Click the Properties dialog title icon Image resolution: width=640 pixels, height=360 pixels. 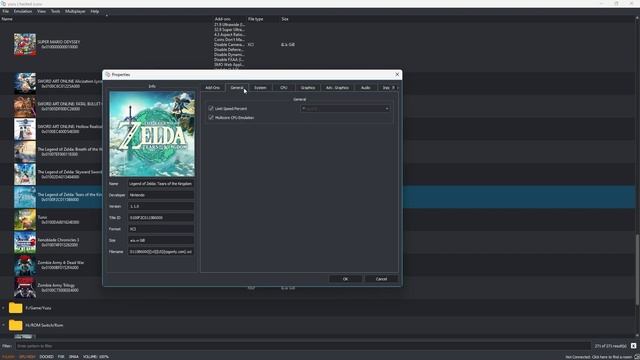tap(108, 75)
